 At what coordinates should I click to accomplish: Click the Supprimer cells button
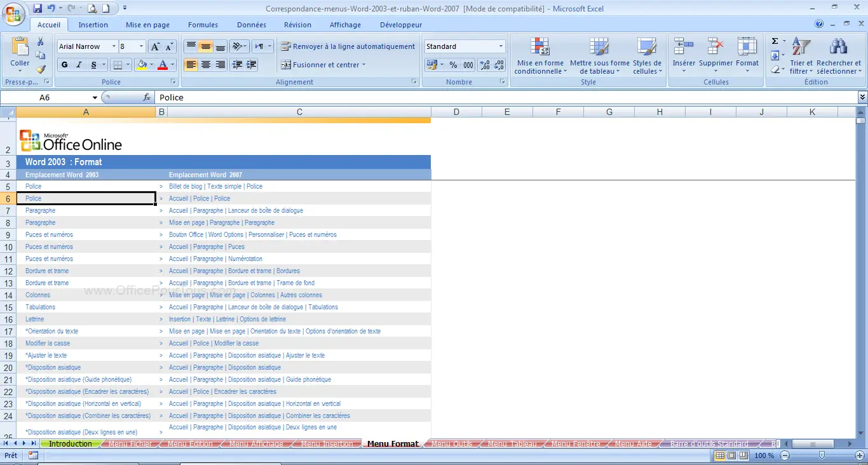pos(716,56)
